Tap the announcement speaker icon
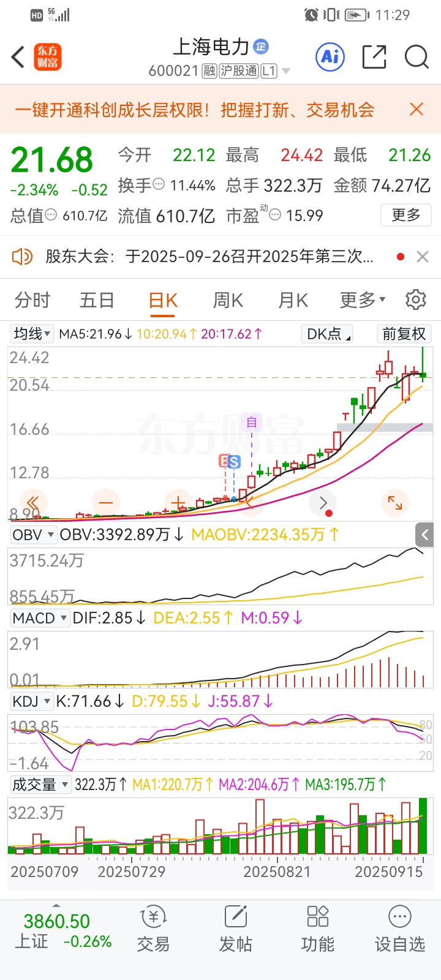Image resolution: width=441 pixels, height=980 pixels. (x=22, y=257)
